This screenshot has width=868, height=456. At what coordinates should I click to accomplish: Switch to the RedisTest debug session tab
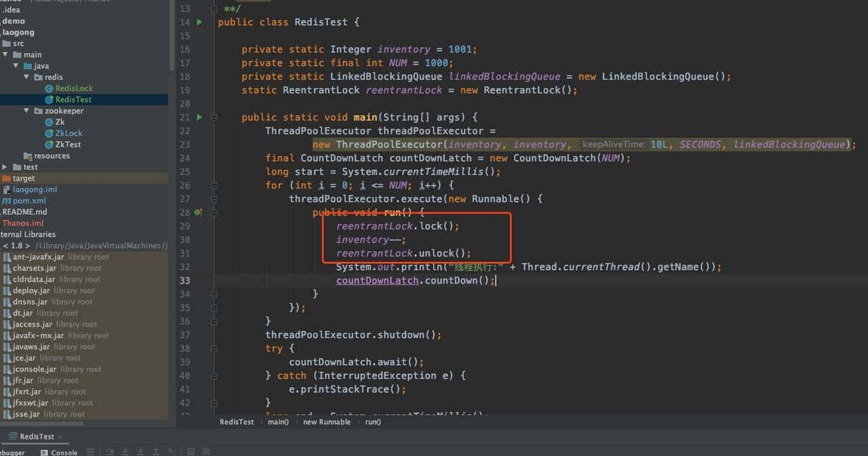pos(37,436)
